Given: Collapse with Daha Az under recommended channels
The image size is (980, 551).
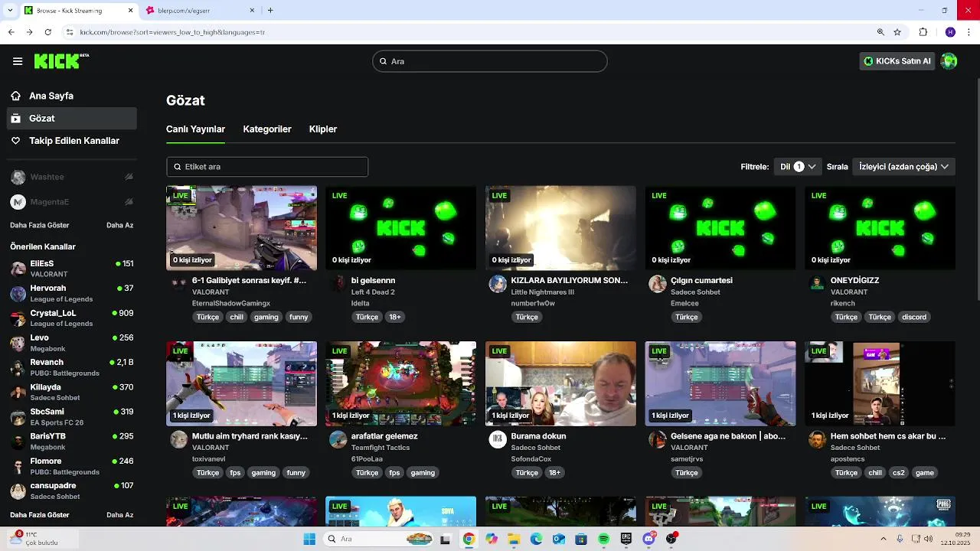Looking at the screenshot, I should point(119,515).
